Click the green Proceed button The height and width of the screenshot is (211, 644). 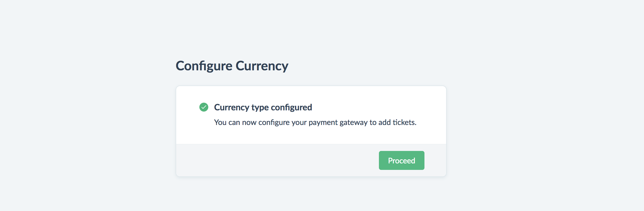(x=401, y=160)
